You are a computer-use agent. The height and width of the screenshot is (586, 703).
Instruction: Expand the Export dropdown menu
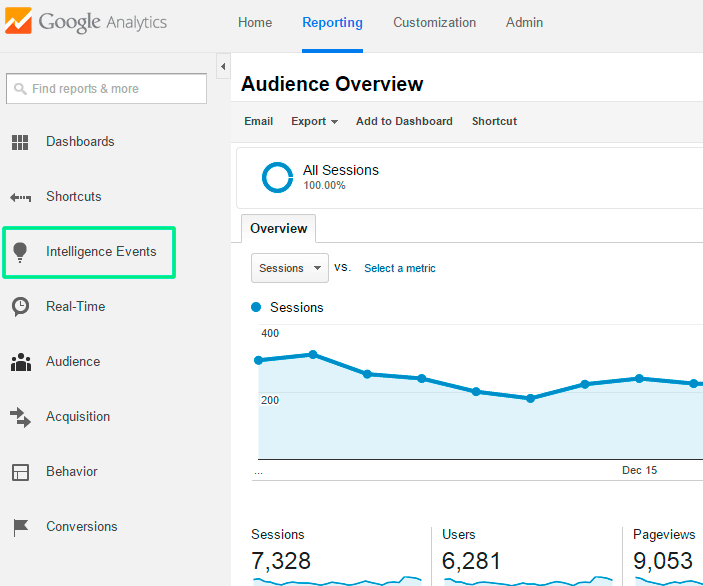314,121
